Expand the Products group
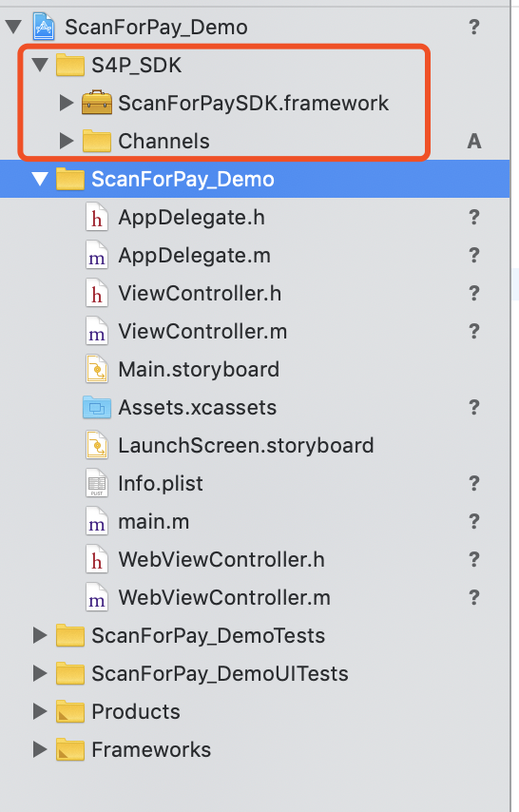 click(x=40, y=711)
